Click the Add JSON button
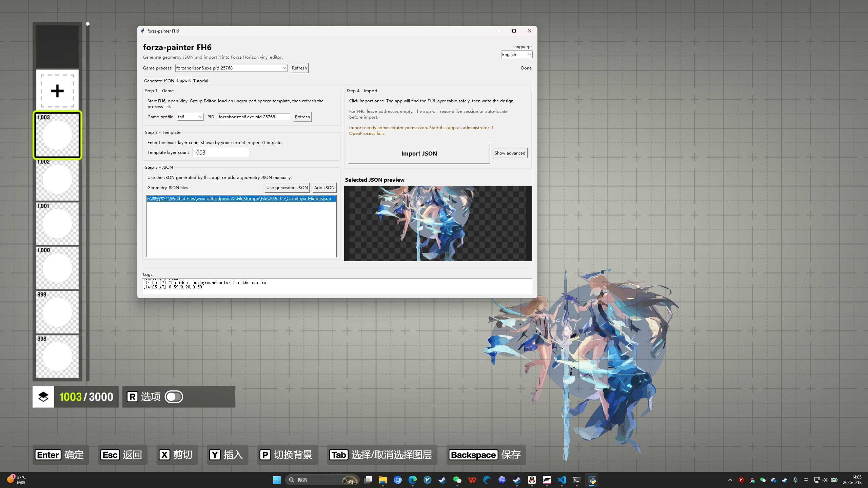The width and height of the screenshot is (868, 488). click(324, 187)
